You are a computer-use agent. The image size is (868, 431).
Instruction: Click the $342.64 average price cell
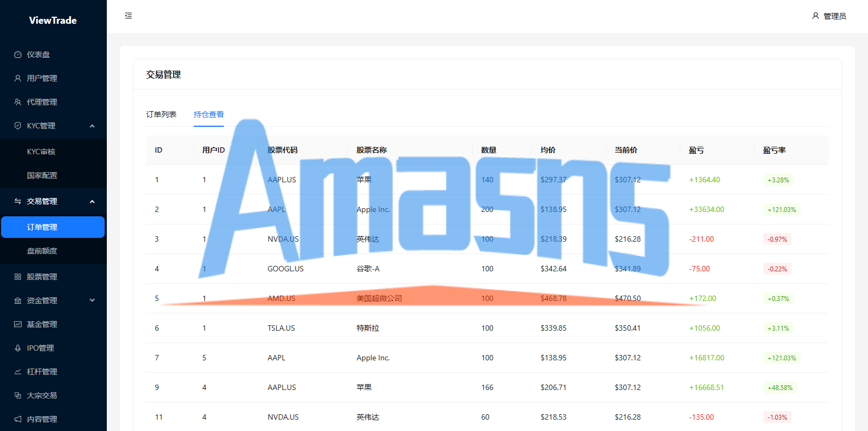tap(553, 269)
